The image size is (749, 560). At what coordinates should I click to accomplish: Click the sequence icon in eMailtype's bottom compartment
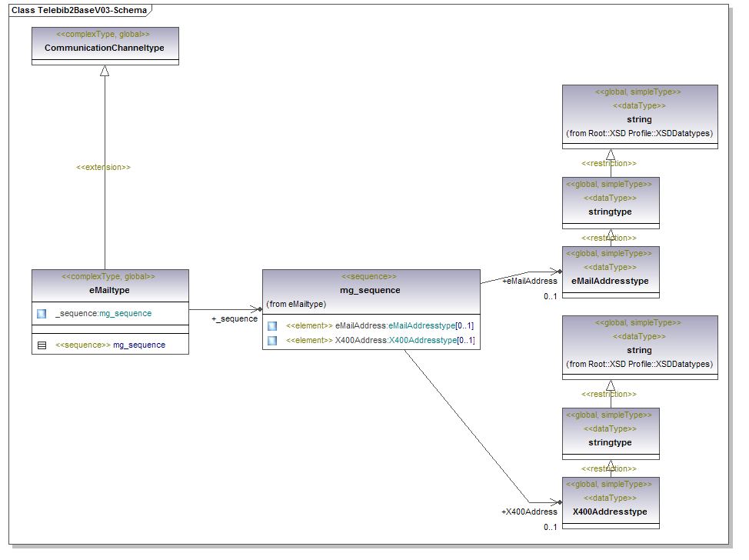click(42, 345)
